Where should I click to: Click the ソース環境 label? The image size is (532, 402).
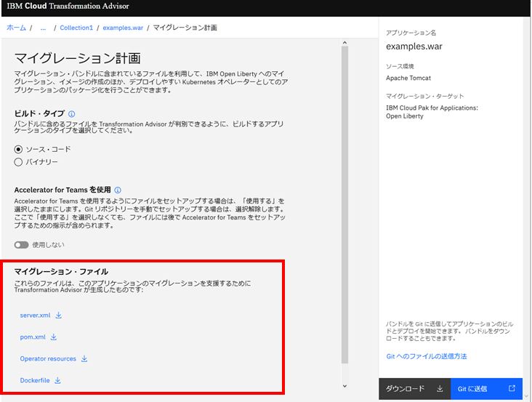point(400,66)
